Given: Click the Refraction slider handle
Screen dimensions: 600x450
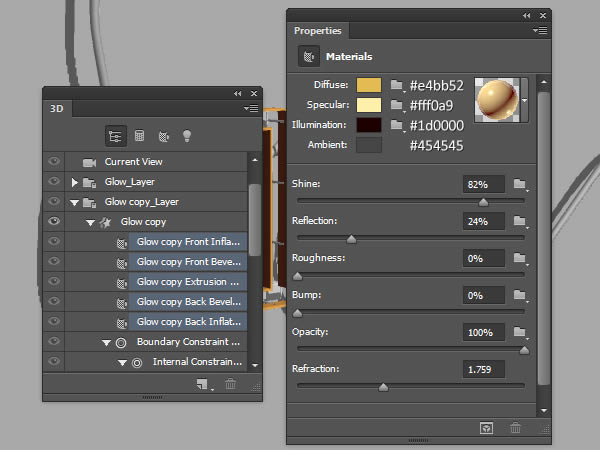Looking at the screenshot, I should point(383,387).
